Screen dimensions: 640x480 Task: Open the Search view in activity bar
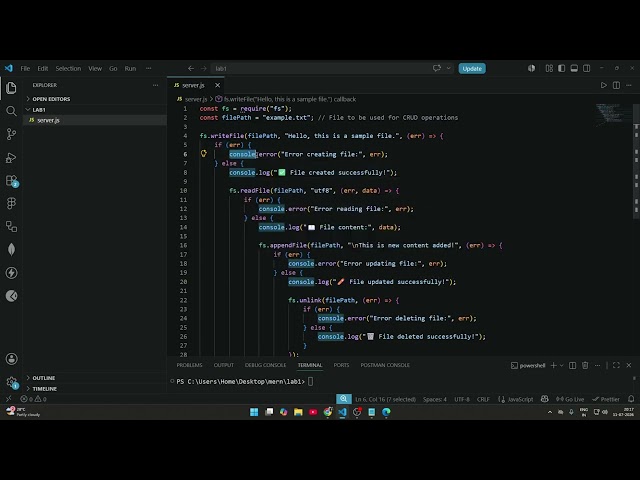pos(11,111)
